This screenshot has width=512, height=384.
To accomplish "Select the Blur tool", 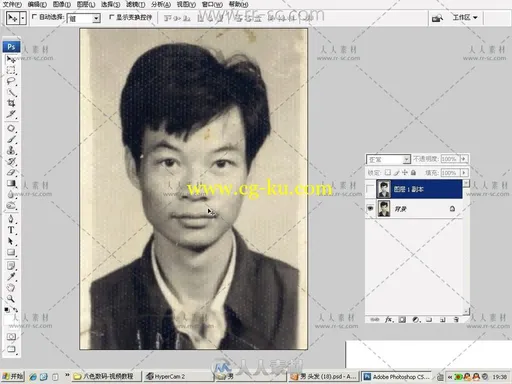I will [x=11, y=194].
